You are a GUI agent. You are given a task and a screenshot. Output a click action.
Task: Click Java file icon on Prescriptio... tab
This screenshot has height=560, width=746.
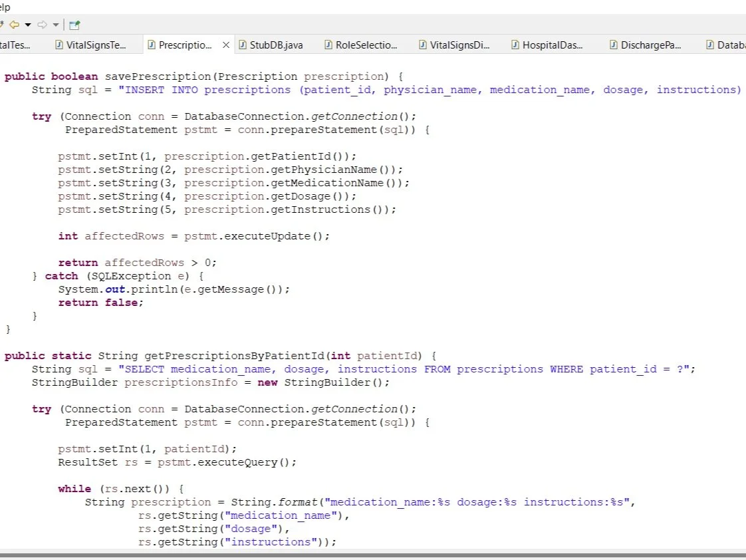point(152,45)
